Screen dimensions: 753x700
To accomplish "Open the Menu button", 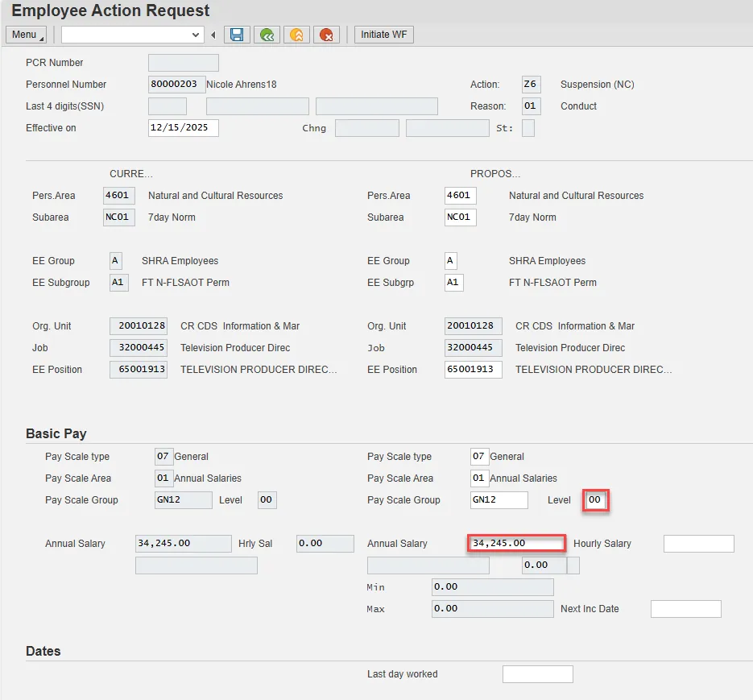I will click(26, 35).
